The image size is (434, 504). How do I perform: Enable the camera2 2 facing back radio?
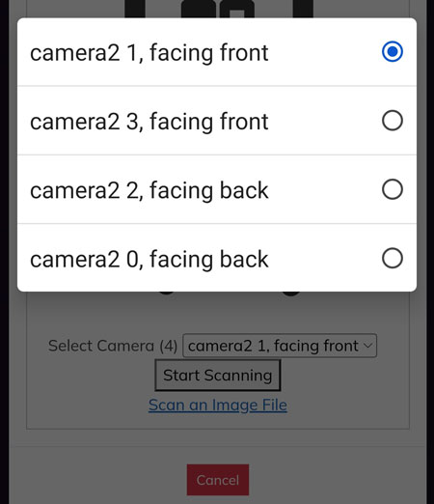393,189
